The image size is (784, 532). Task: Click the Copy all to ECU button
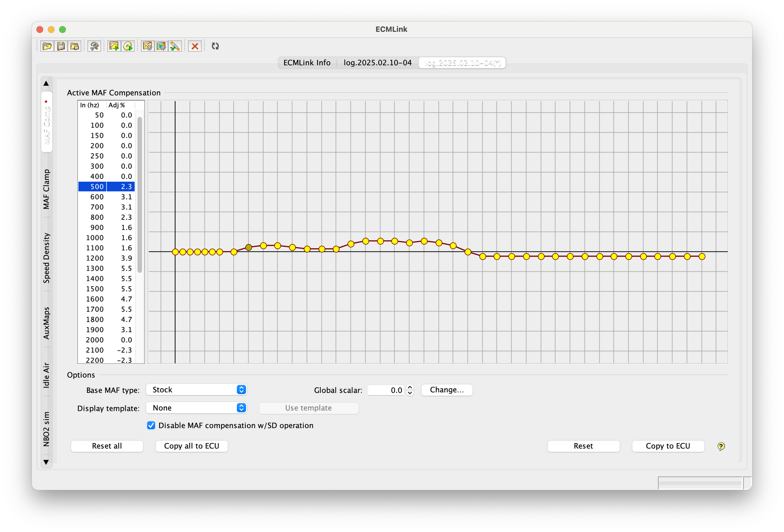(192, 446)
